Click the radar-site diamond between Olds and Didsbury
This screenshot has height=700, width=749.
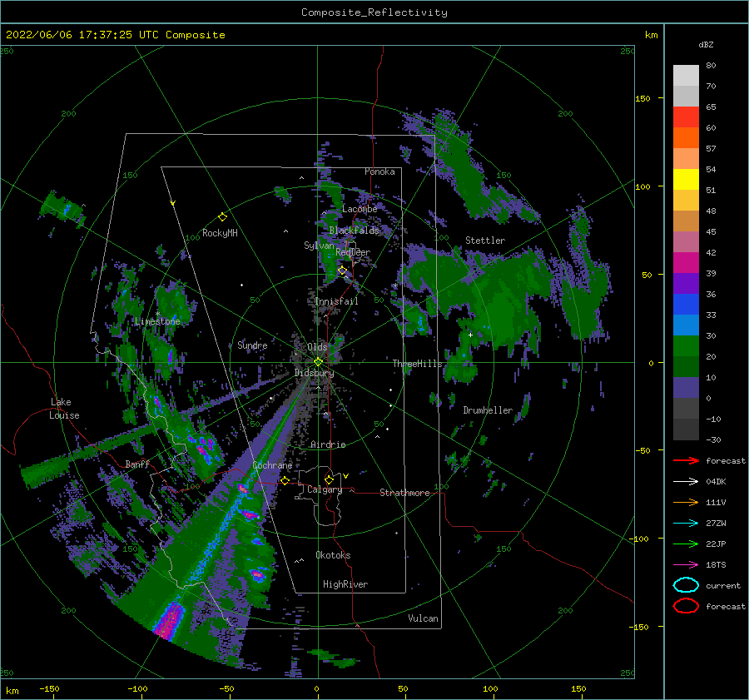click(x=318, y=362)
